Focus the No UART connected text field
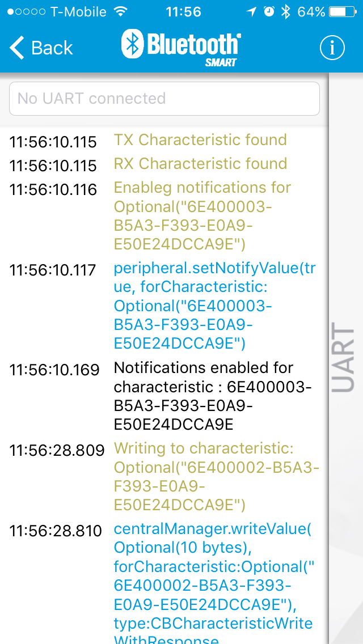The width and height of the screenshot is (363, 644). click(x=164, y=99)
